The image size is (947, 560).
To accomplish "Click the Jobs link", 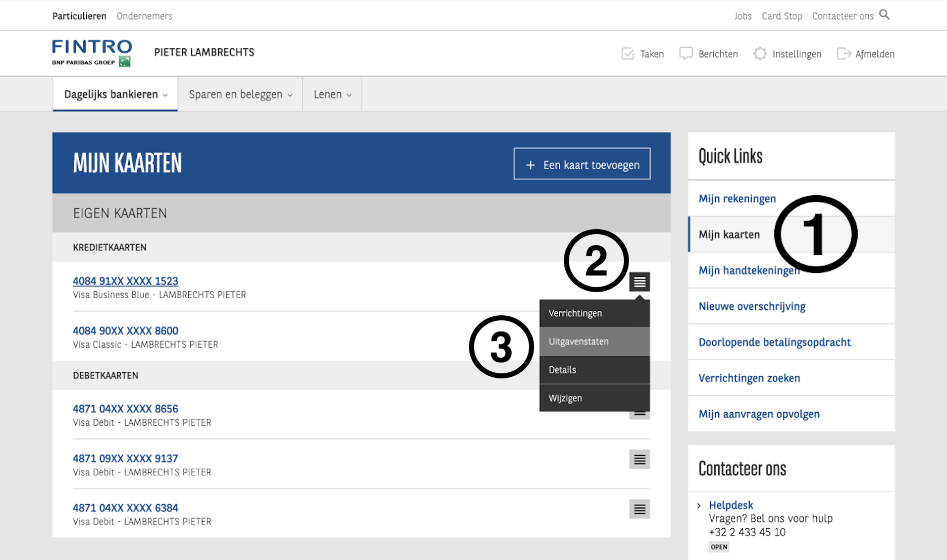I will [743, 16].
